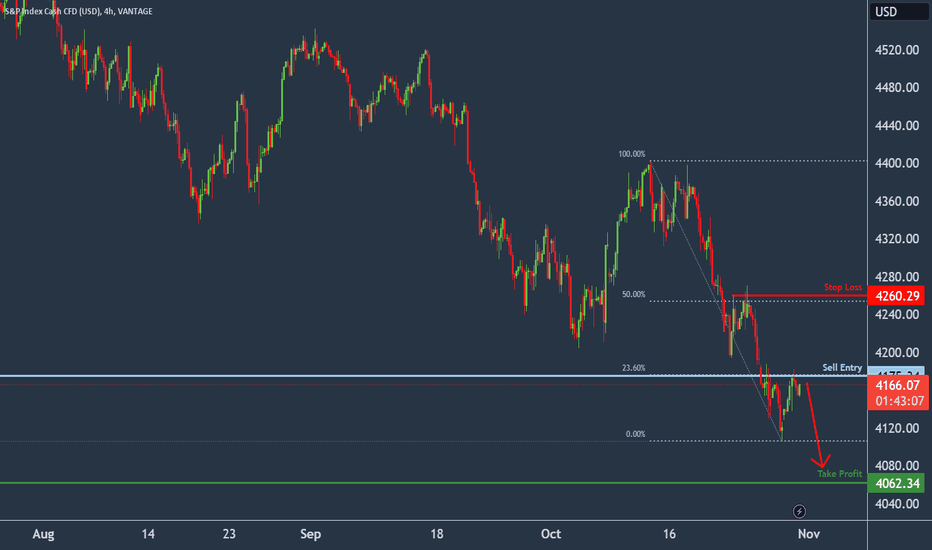Select the Take Profit price label 4062.34
Viewport: 932px width, 550px height.
(898, 483)
